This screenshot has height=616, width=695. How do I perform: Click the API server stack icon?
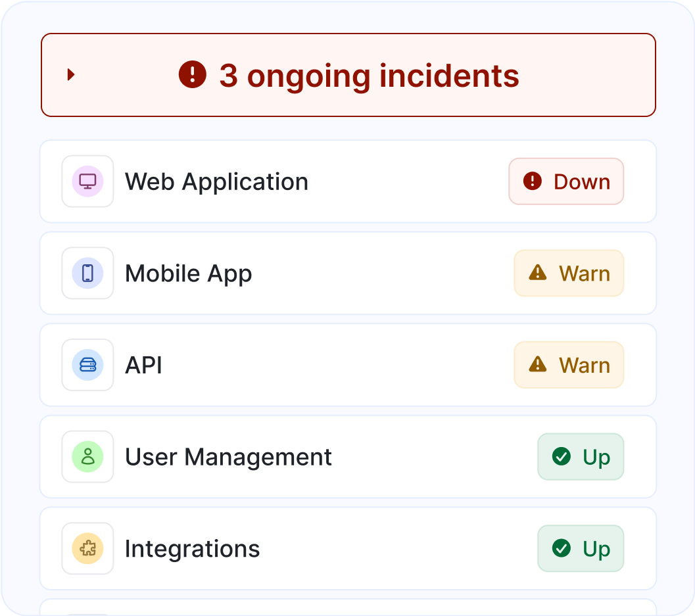point(87,365)
